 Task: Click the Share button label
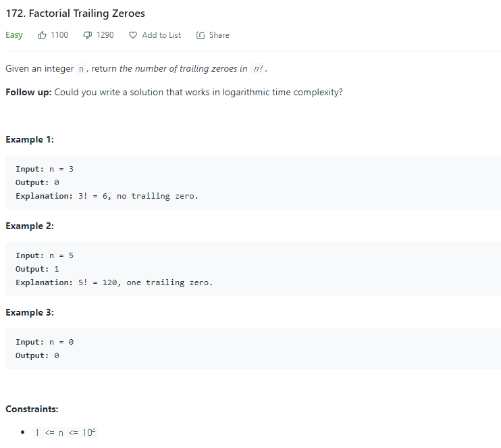219,35
